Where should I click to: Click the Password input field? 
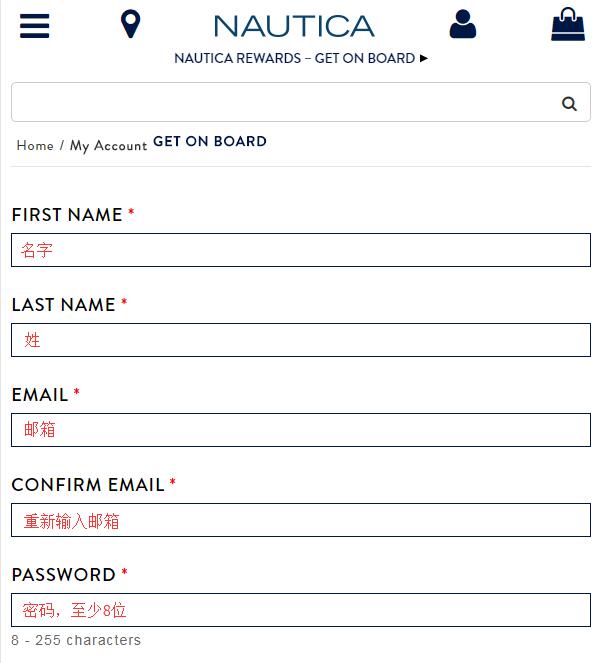coord(301,610)
